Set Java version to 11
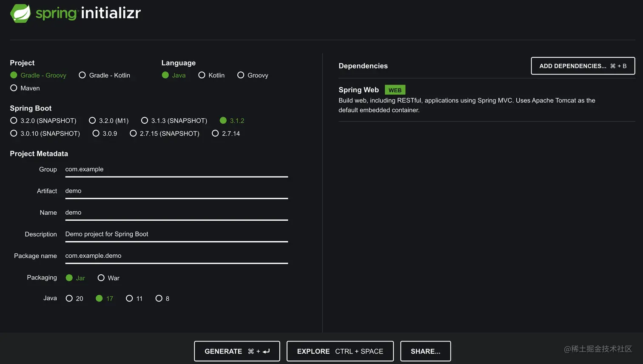 pos(134,299)
